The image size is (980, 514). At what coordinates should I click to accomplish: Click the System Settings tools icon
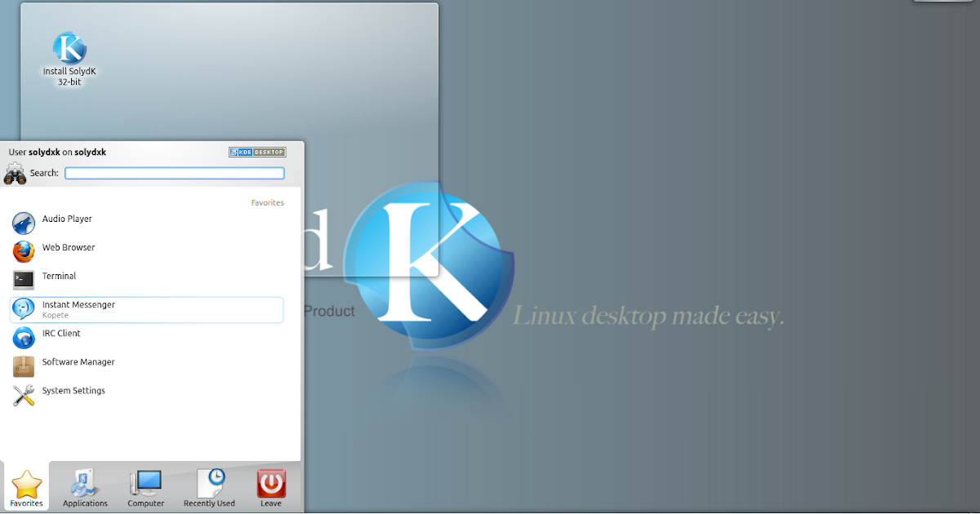coord(24,395)
